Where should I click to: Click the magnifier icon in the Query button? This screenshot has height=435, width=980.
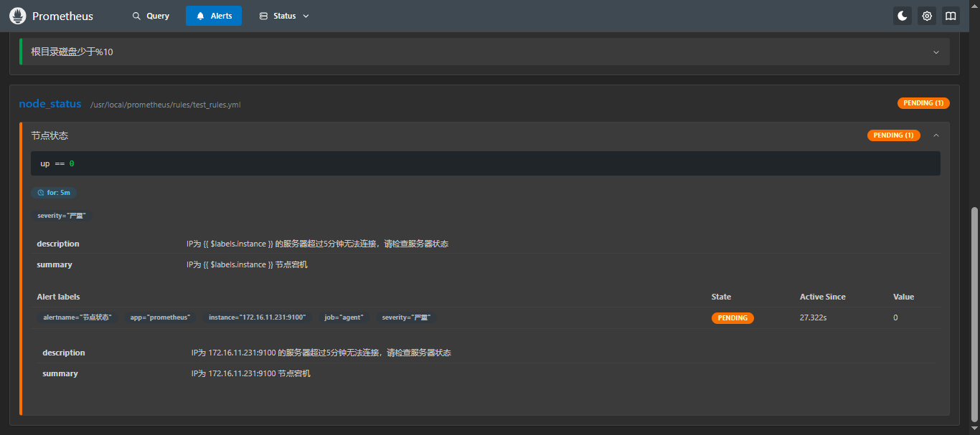pyautogui.click(x=136, y=16)
